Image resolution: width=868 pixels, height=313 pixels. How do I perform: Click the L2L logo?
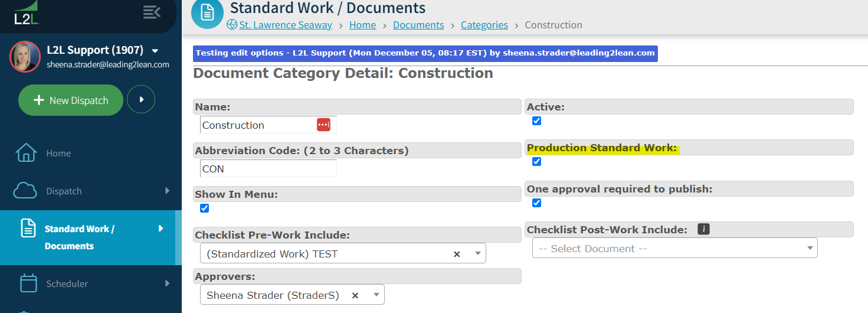pos(27,13)
